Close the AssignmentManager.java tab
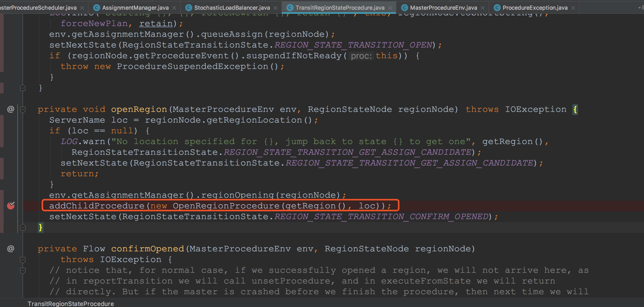644x307 pixels. click(174, 8)
